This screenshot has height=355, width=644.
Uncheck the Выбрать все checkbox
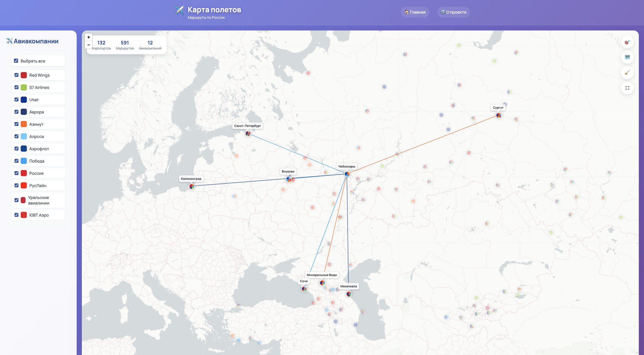pos(16,61)
